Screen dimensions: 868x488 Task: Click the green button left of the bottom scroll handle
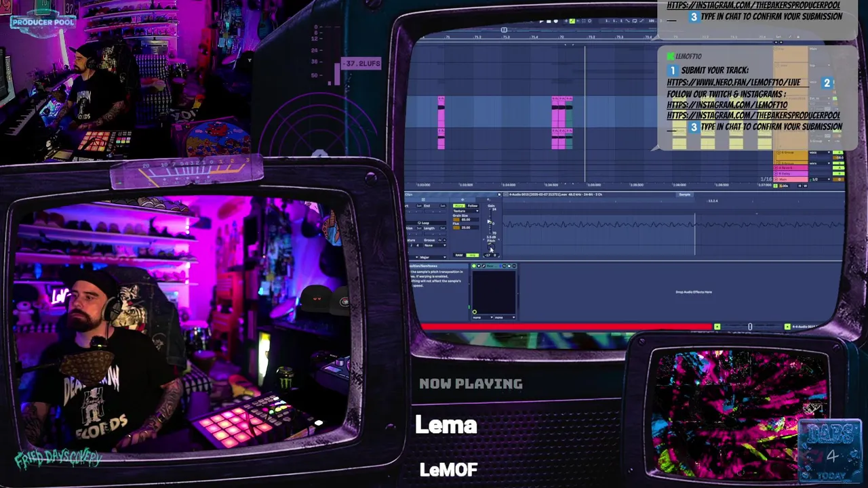tap(717, 327)
